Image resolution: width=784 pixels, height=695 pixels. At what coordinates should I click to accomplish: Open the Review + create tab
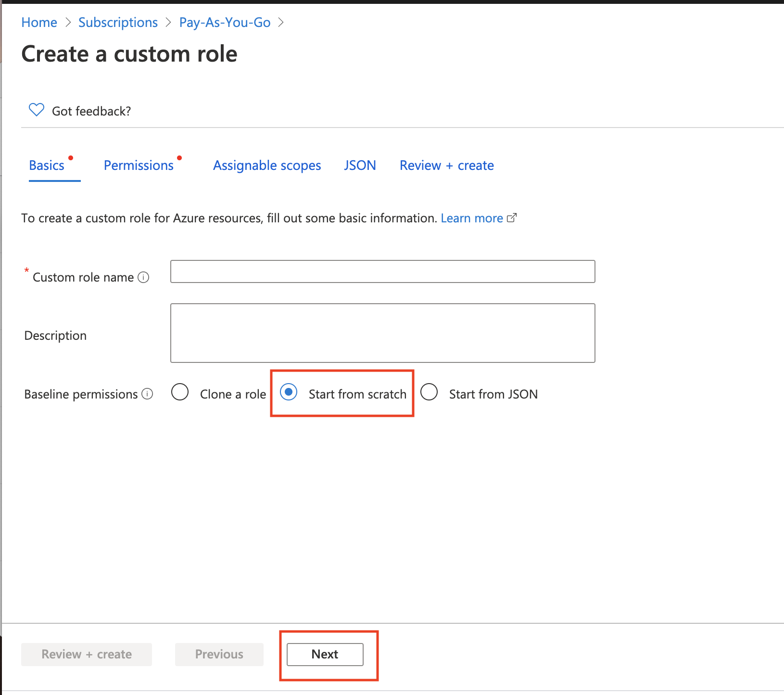[446, 166]
